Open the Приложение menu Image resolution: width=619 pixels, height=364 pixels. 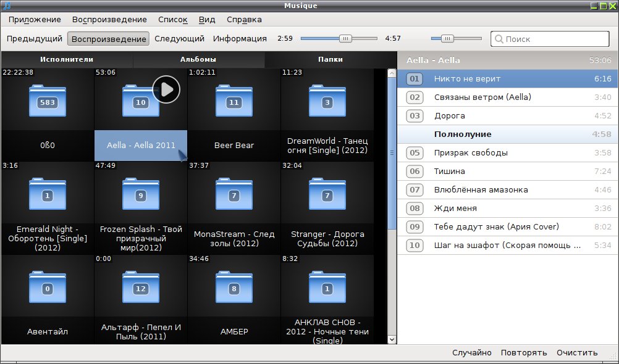(x=35, y=19)
